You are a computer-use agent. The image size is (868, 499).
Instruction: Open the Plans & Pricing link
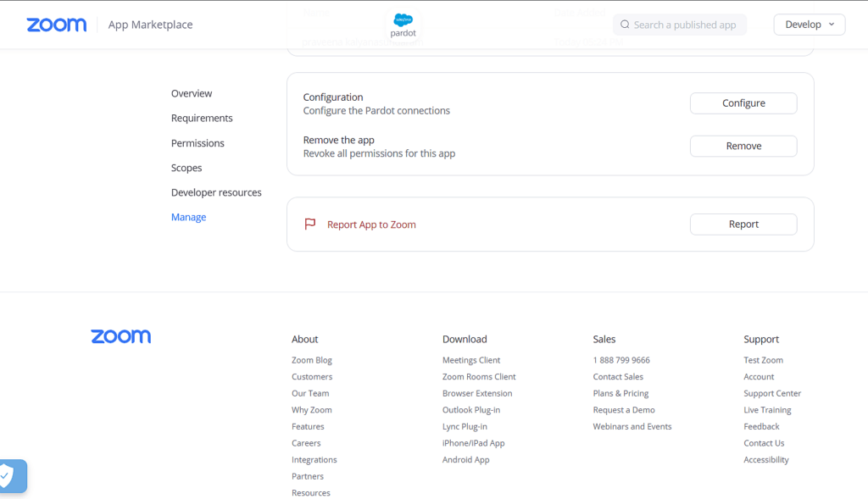(620, 393)
